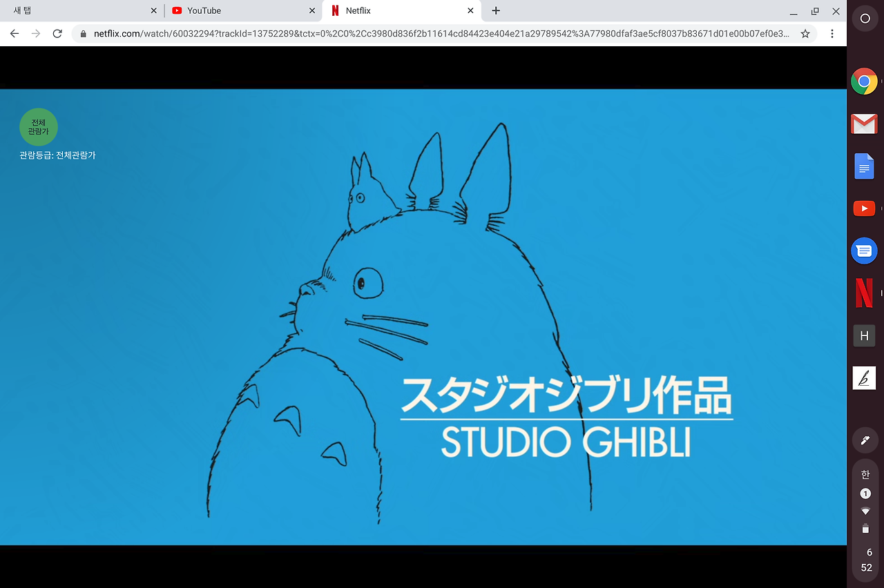Go forward to the next page

[x=36, y=34]
